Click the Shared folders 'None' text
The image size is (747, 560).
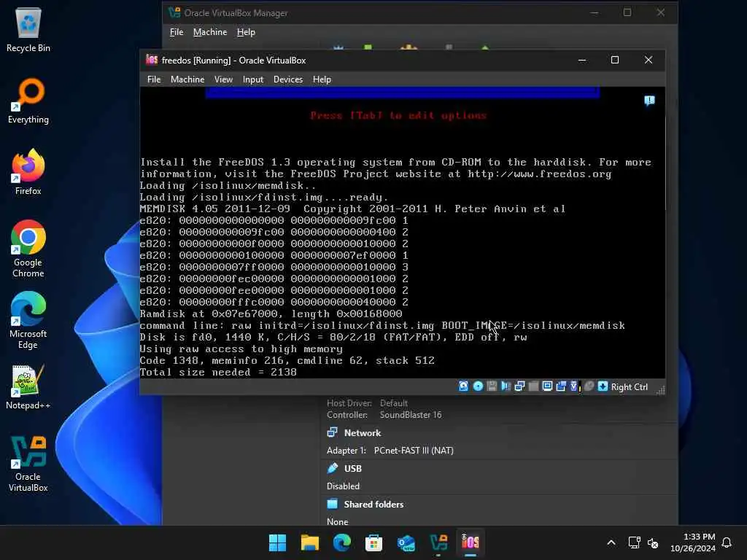point(337,522)
